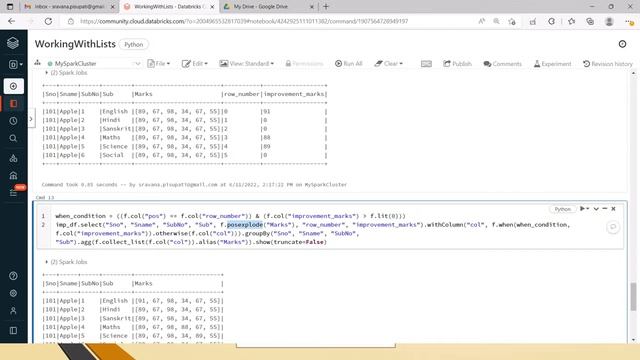
Task: Open Revision history
Action: [x=607, y=64]
